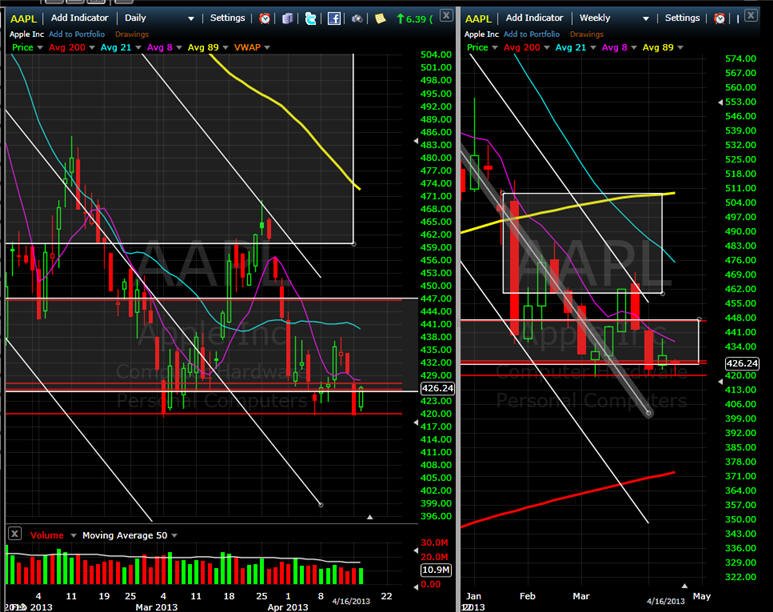The width and height of the screenshot is (773, 612).
Task: Open the alert clock in the Weekly chart toolbar
Action: [720, 19]
